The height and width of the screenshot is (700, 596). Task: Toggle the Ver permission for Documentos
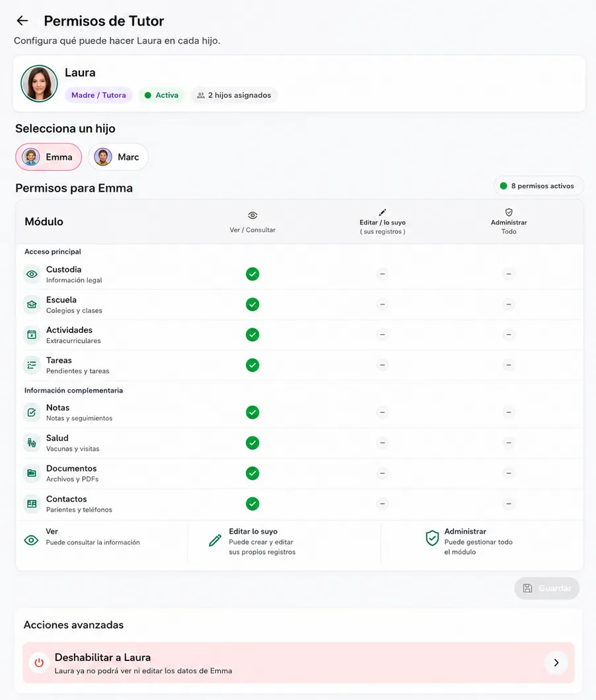tap(252, 473)
